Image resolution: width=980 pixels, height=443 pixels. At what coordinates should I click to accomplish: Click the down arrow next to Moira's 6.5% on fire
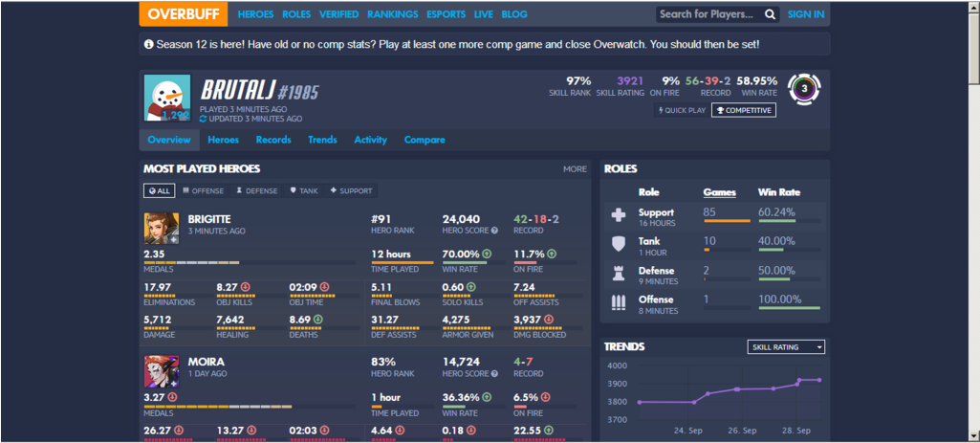point(545,397)
